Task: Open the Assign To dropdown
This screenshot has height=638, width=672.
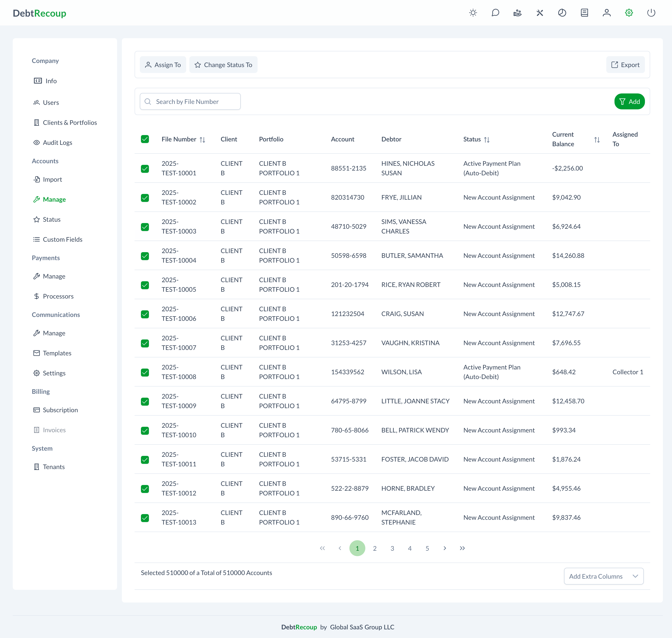Action: click(x=163, y=65)
